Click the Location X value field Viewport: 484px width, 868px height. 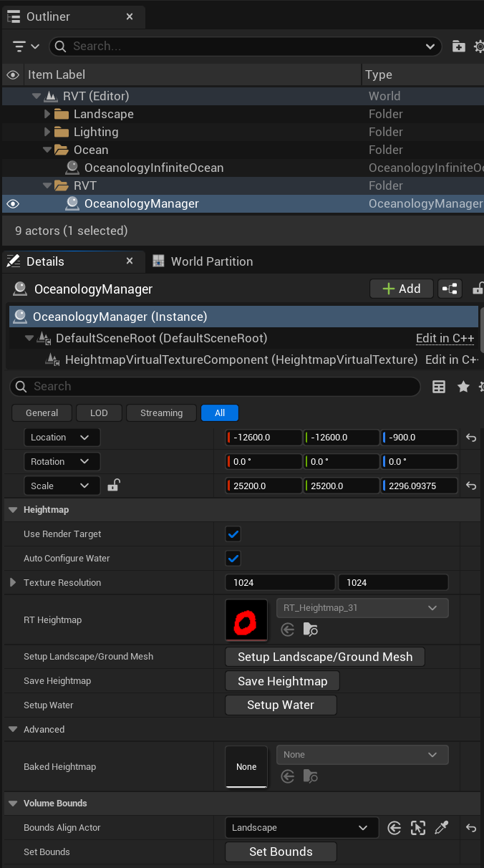(263, 438)
